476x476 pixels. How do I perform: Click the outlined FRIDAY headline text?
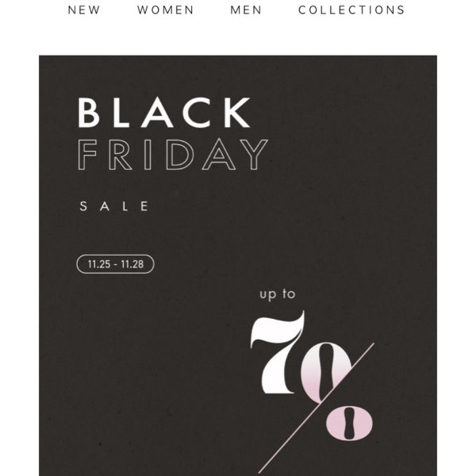pyautogui.click(x=173, y=154)
